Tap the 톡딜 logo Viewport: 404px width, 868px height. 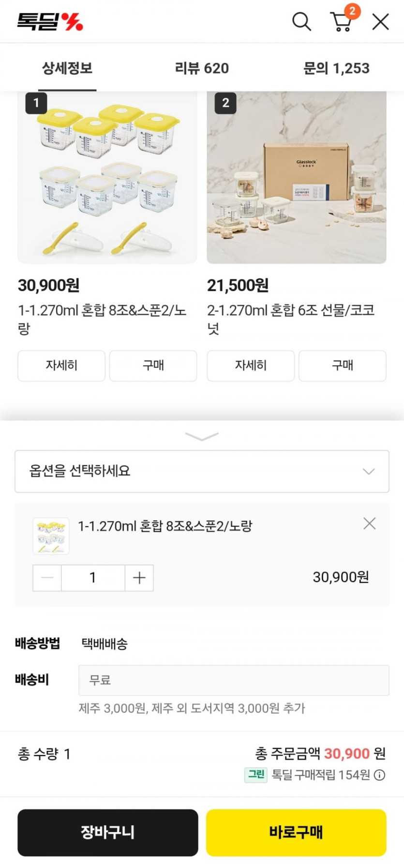(x=50, y=22)
